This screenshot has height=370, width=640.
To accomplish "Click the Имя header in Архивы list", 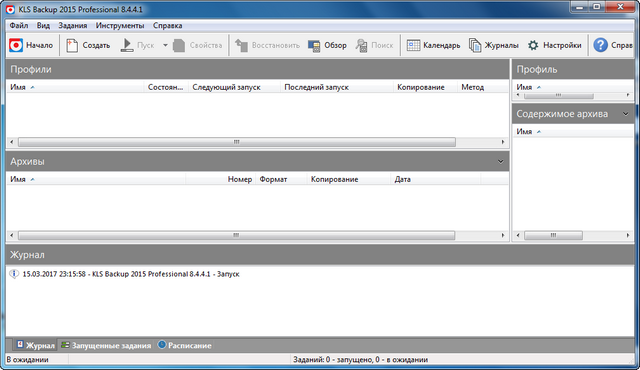I will [96, 179].
